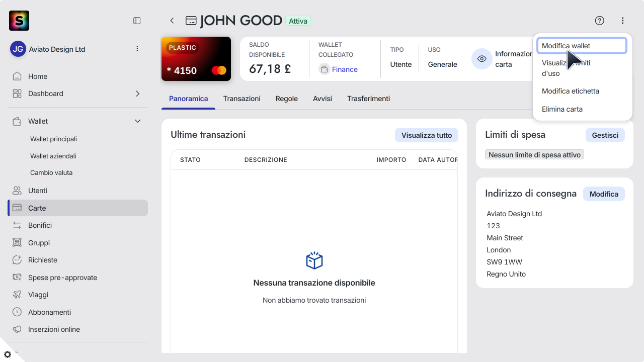Click the card icon beside JOHN GOOD
This screenshot has width=644, height=362.
(191, 21)
